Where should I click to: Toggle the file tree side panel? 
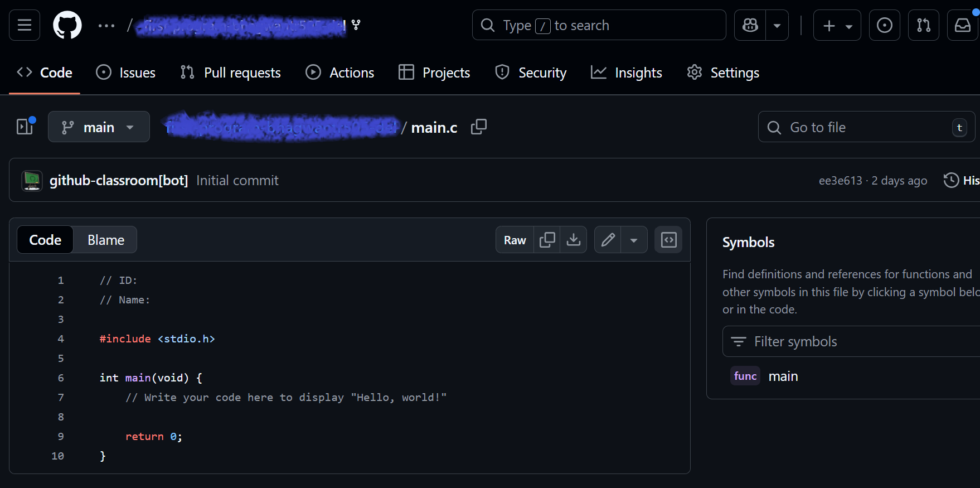(25, 127)
